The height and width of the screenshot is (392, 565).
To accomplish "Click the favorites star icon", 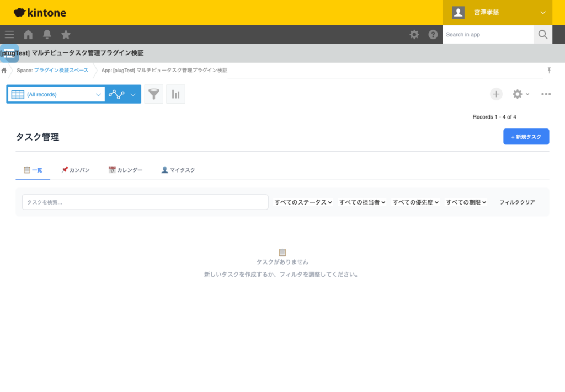I will coord(66,34).
